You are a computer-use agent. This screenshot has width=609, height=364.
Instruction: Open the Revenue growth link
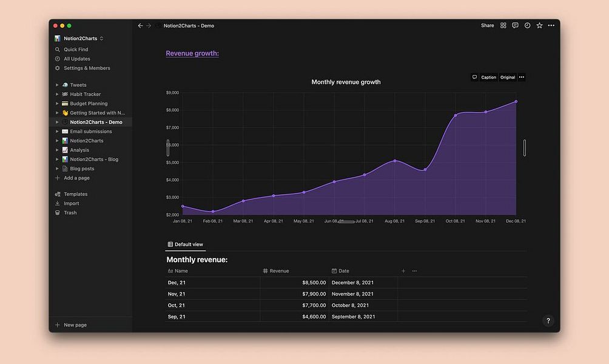click(192, 53)
